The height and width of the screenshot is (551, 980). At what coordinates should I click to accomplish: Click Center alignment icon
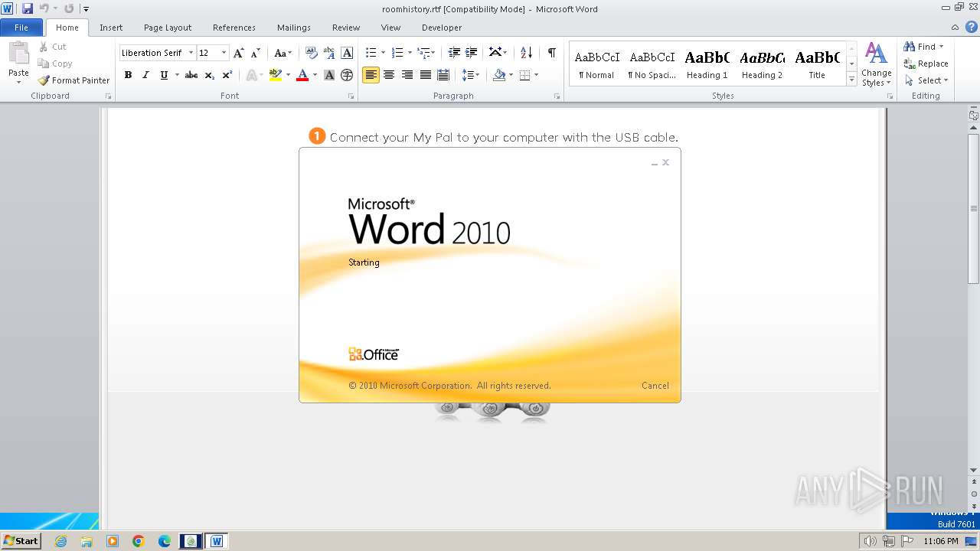pos(389,75)
